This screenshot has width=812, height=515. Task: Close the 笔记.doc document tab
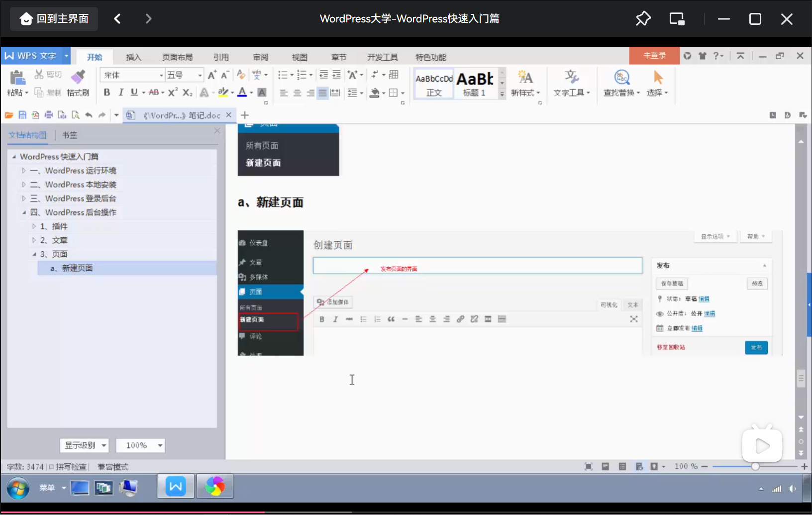pos(228,115)
